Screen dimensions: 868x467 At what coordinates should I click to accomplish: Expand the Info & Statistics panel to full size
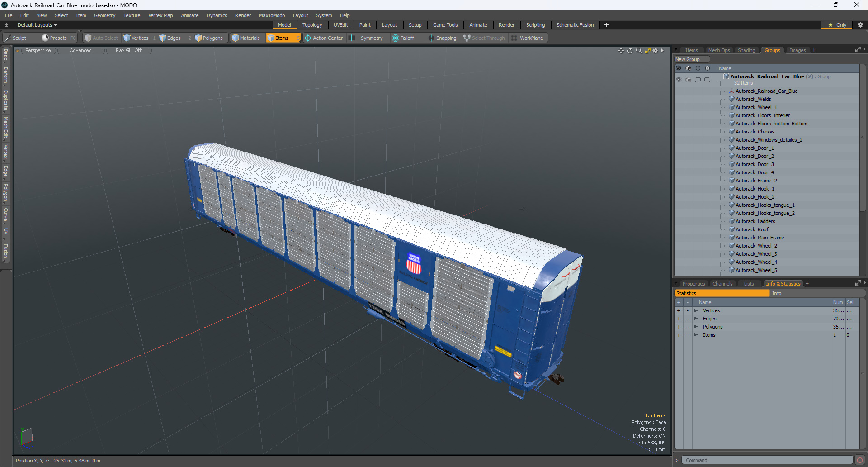point(858,283)
